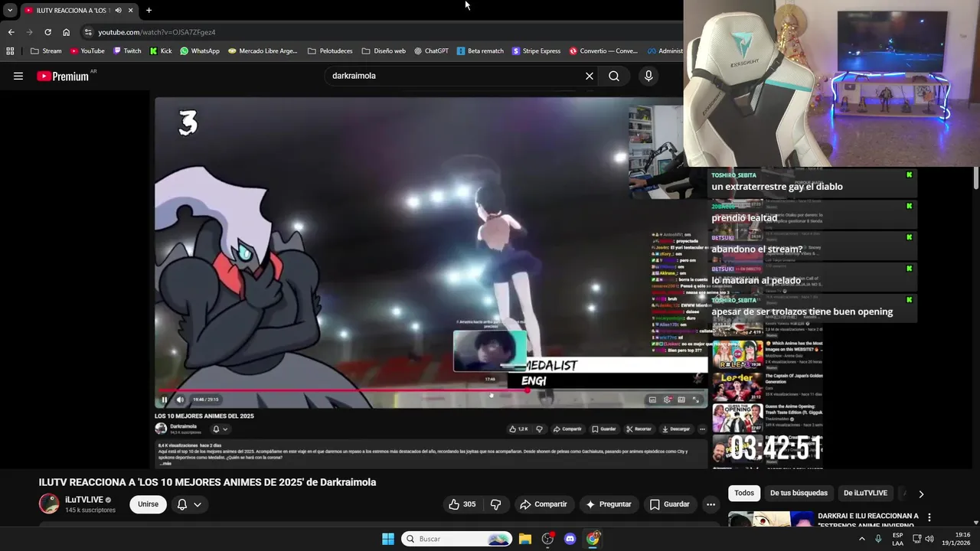Select the De tus búsquedas chip

[799, 493]
